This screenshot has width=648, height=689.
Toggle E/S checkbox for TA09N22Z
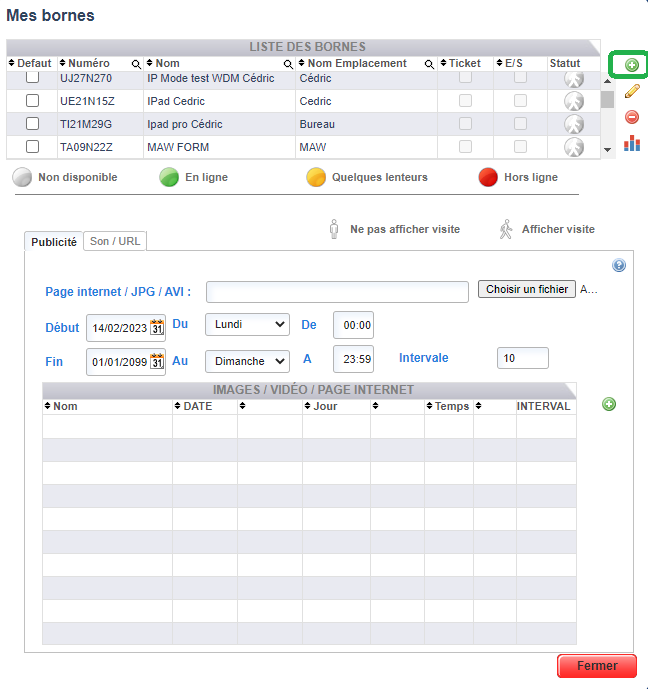coord(520,146)
